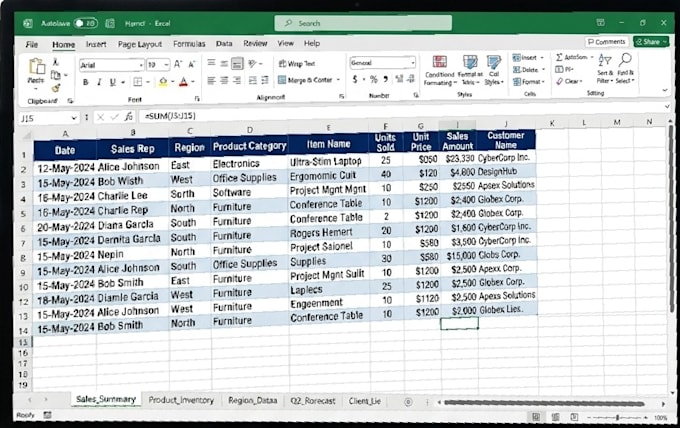This screenshot has height=428, width=680.
Task: Open Find & Select magnifier menu
Action: 625,68
